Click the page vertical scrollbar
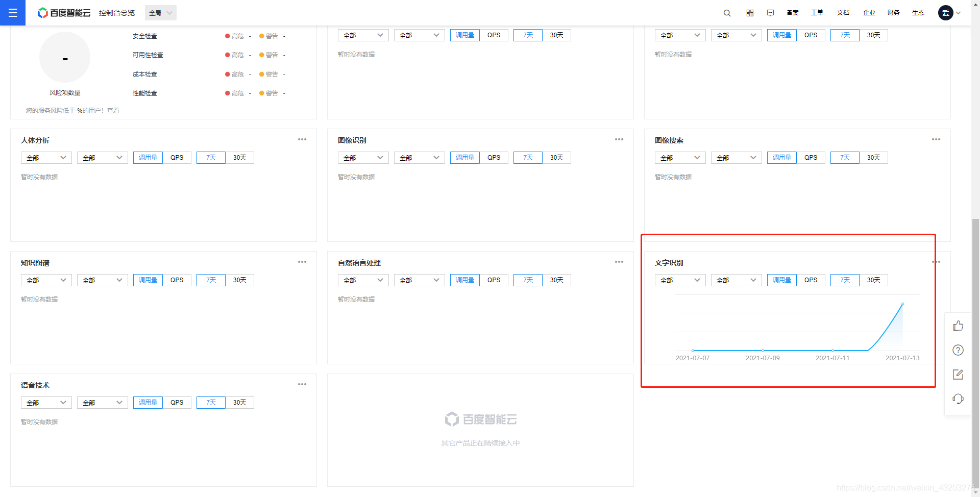 [x=975, y=352]
